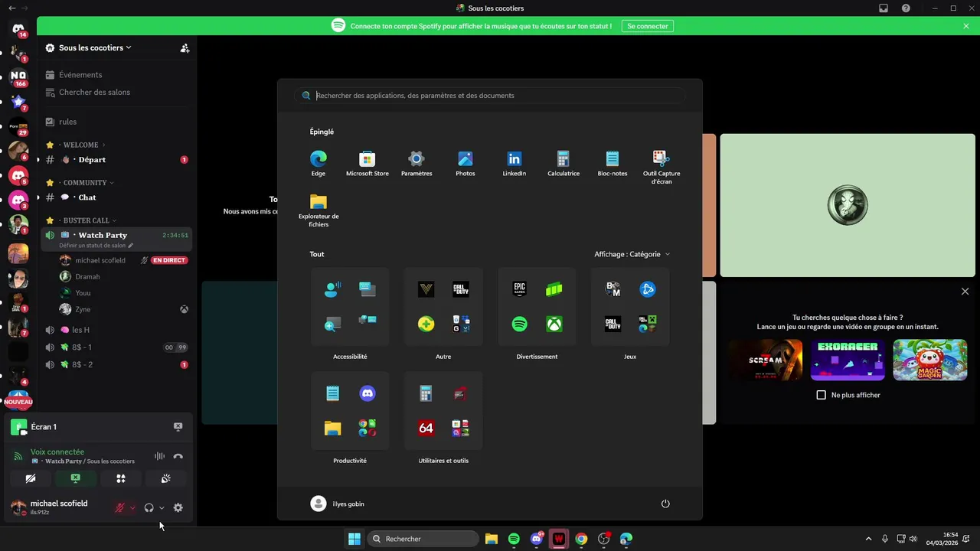980x551 pixels.
Task: Launch Photos from pinned apps
Action: (465, 163)
